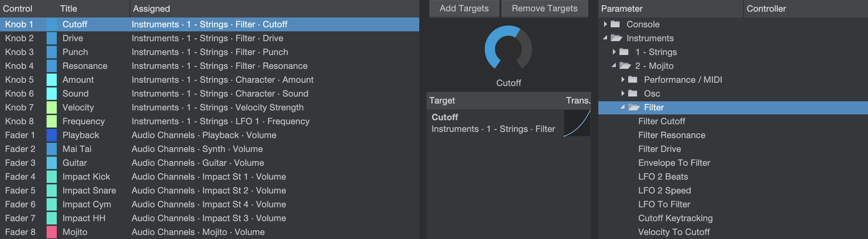Image resolution: width=868 pixels, height=239 pixels.
Task: Click the dark blue Playback color swatch
Action: (x=52, y=135)
